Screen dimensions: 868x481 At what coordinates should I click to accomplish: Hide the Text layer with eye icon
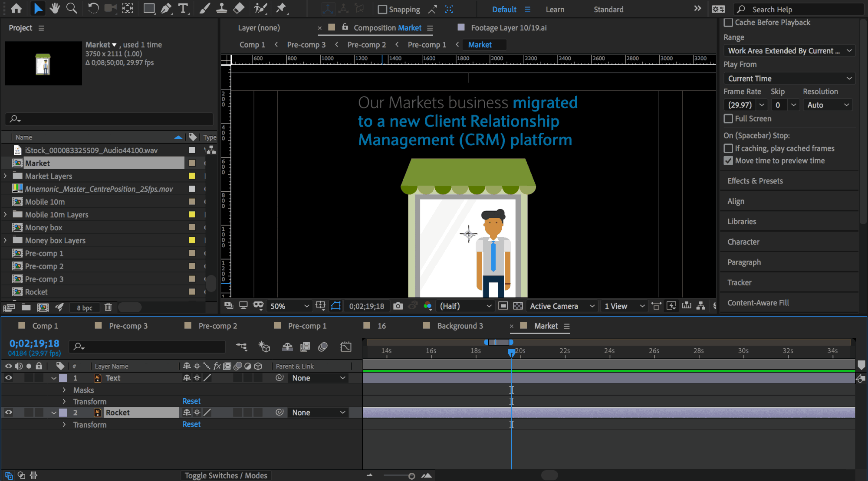8,378
